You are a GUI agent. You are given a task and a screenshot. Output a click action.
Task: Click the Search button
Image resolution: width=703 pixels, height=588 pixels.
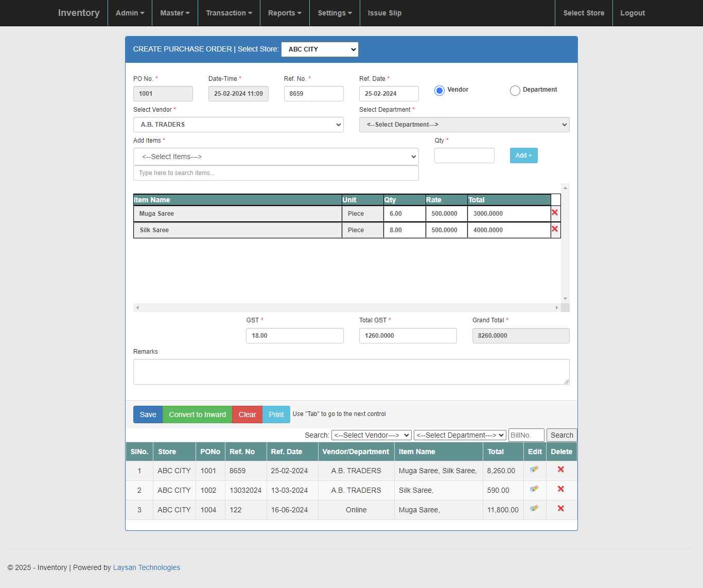(x=562, y=435)
